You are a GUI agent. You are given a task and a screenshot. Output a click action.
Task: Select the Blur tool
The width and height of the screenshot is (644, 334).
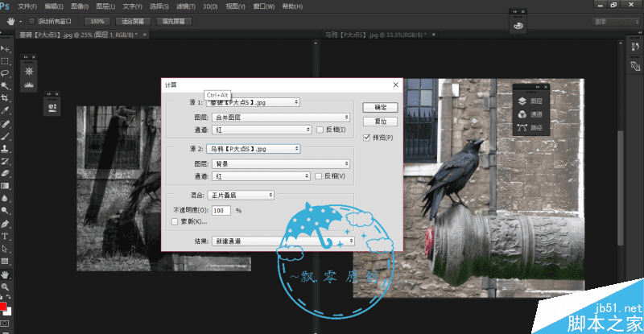pos(5,198)
